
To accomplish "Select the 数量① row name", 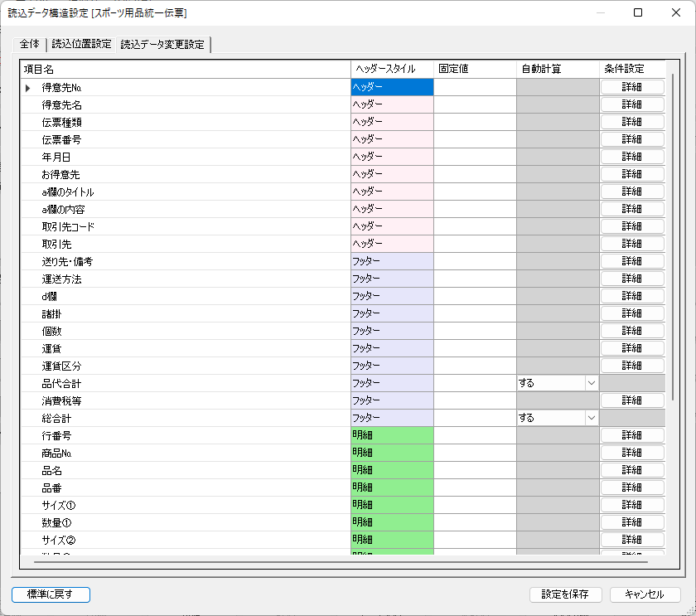I will [x=56, y=523].
